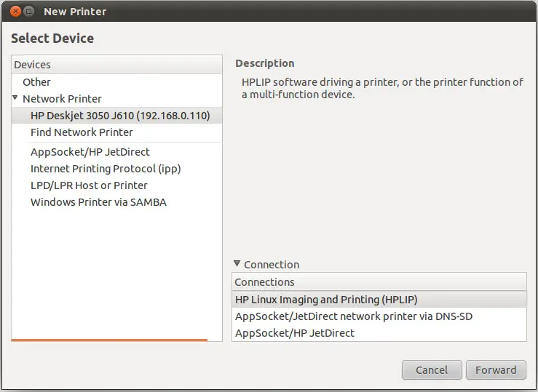Choose AppSocket/JetDirect via DNS-SD connection

pyautogui.click(x=359, y=316)
